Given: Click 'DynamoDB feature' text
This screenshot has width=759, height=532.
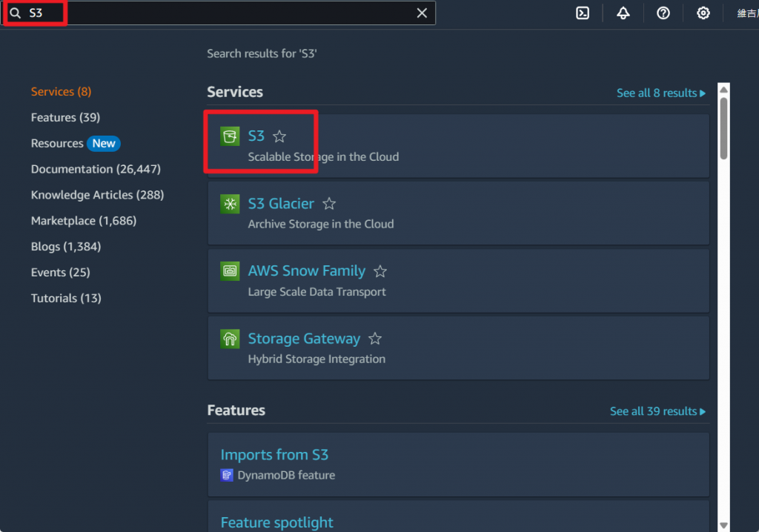Looking at the screenshot, I should [286, 476].
